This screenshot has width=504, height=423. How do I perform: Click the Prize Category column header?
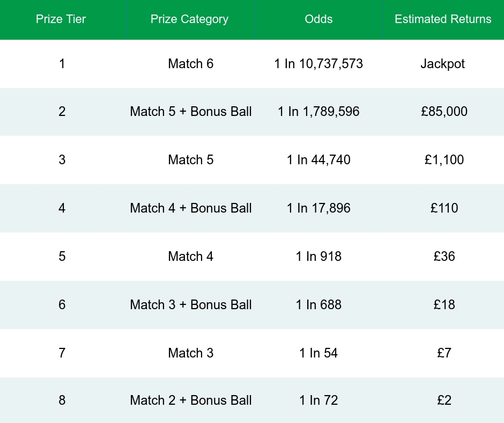(189, 19)
